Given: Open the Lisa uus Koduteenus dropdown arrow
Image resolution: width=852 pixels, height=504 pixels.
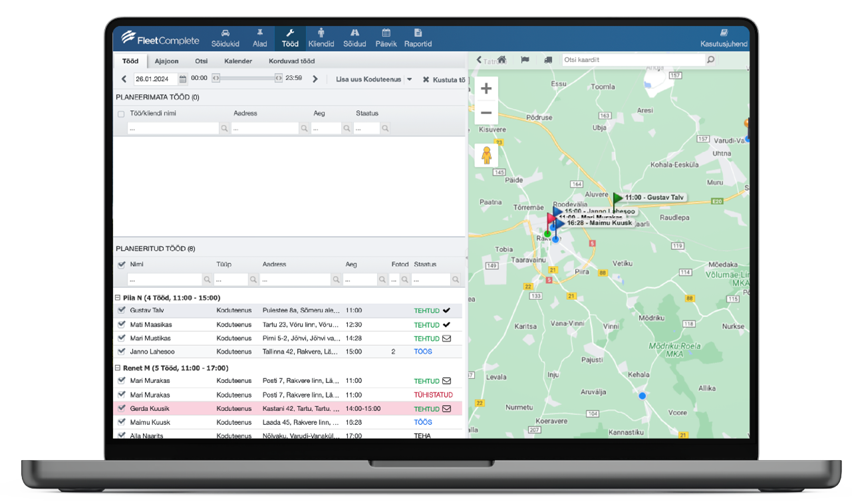Looking at the screenshot, I should coord(410,79).
